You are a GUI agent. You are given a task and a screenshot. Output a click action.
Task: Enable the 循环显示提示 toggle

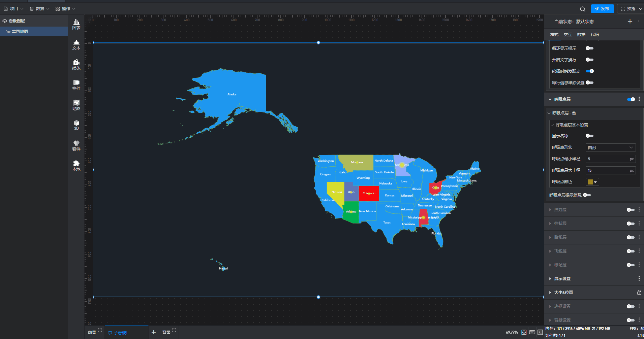pyautogui.click(x=589, y=48)
